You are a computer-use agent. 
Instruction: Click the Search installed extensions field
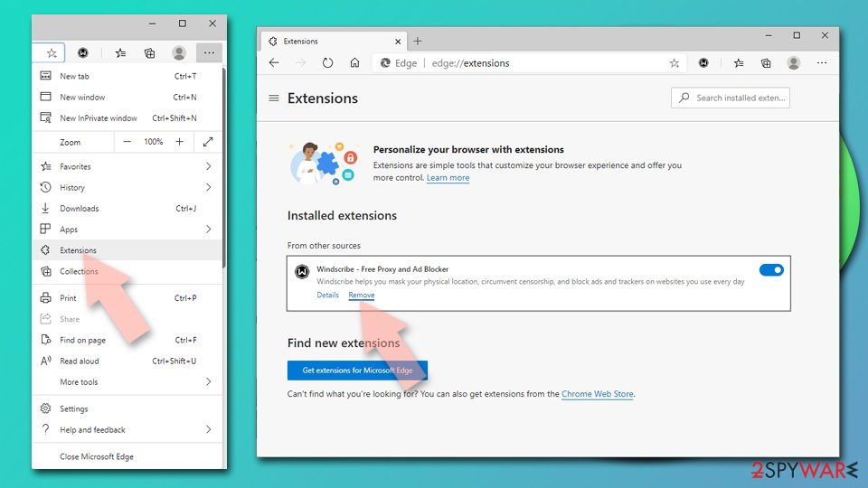(731, 98)
